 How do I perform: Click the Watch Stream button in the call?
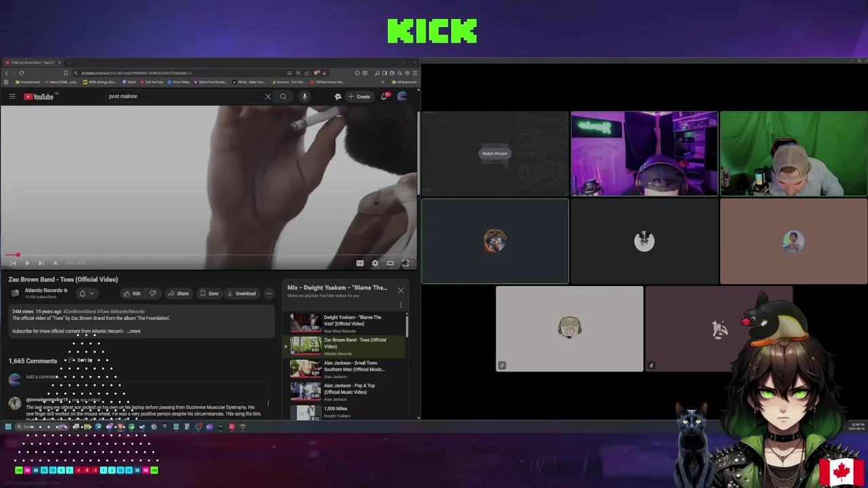point(494,153)
